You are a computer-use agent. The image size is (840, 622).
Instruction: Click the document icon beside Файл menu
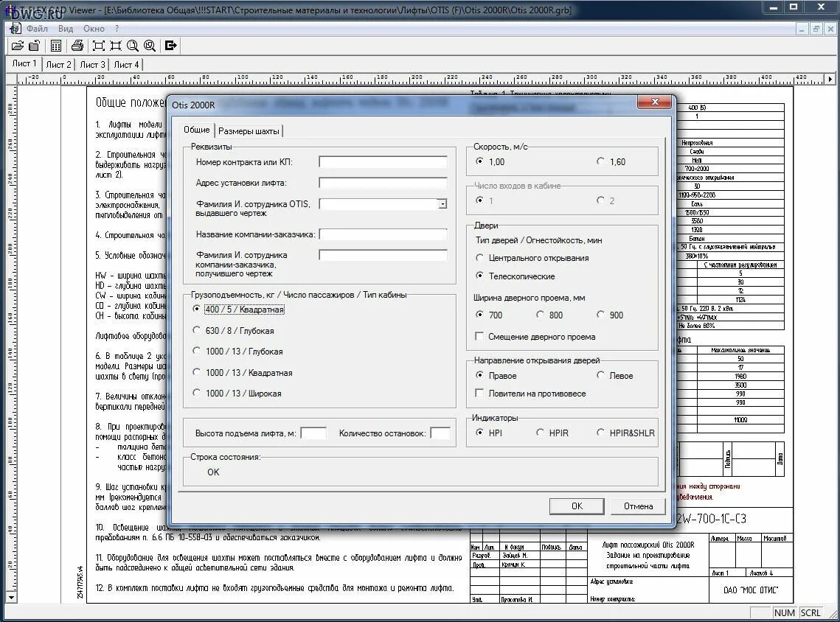[15, 28]
